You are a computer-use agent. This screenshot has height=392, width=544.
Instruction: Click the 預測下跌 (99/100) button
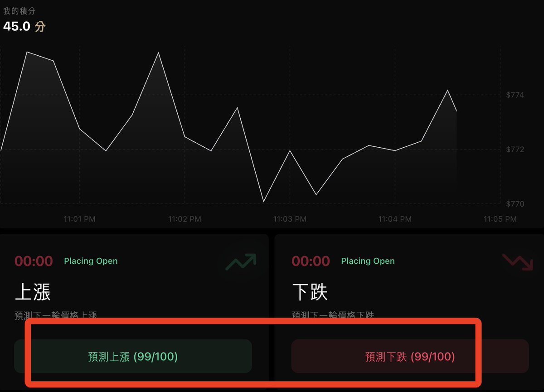410,356
